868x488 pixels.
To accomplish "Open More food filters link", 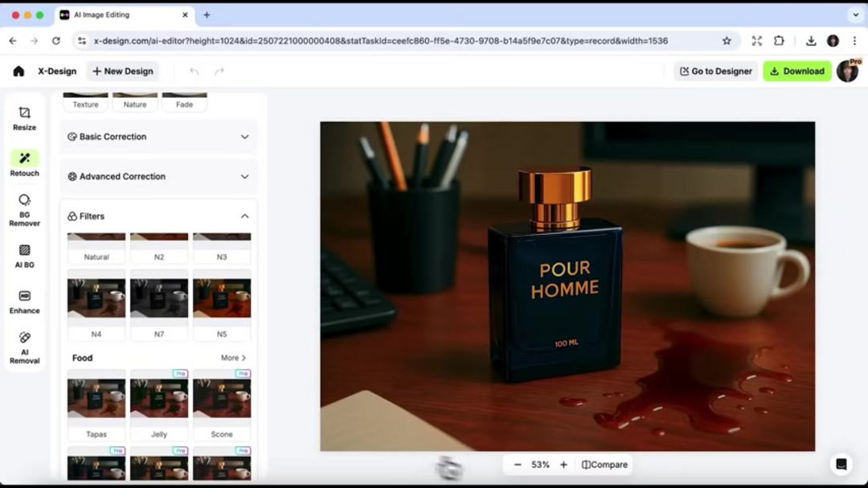I will pos(233,358).
